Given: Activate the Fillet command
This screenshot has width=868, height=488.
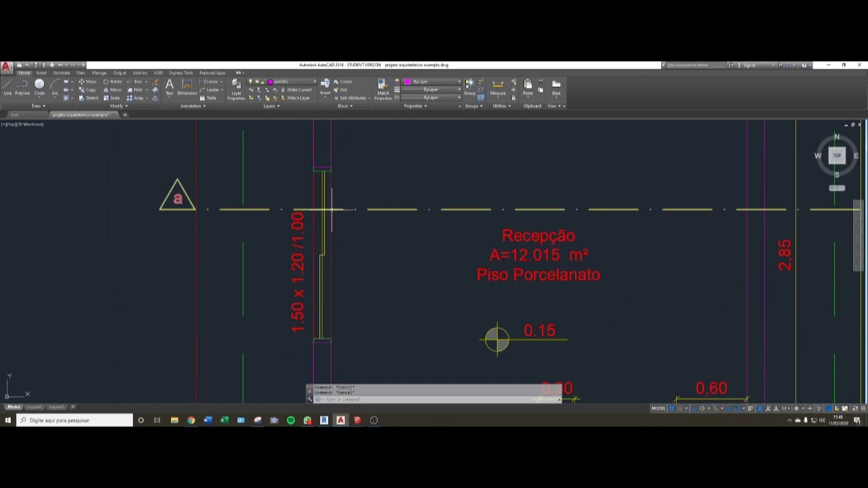Looking at the screenshot, I should [x=135, y=89].
